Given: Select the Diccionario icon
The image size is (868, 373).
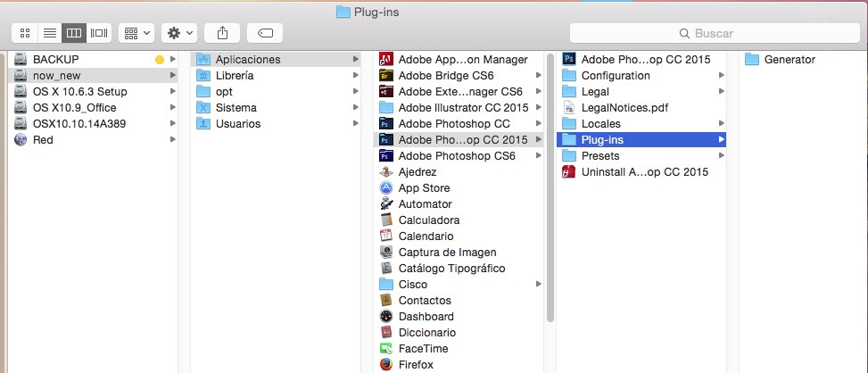Looking at the screenshot, I should [x=386, y=332].
